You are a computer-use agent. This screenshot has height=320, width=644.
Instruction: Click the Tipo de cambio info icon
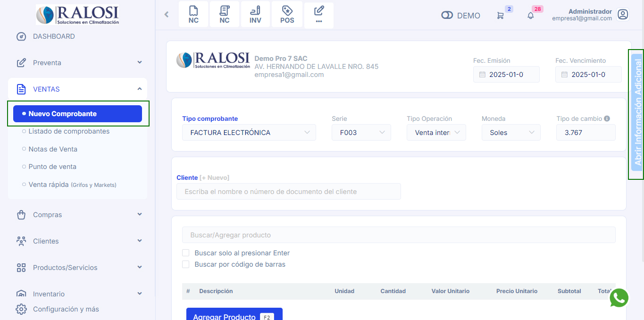pos(607,119)
